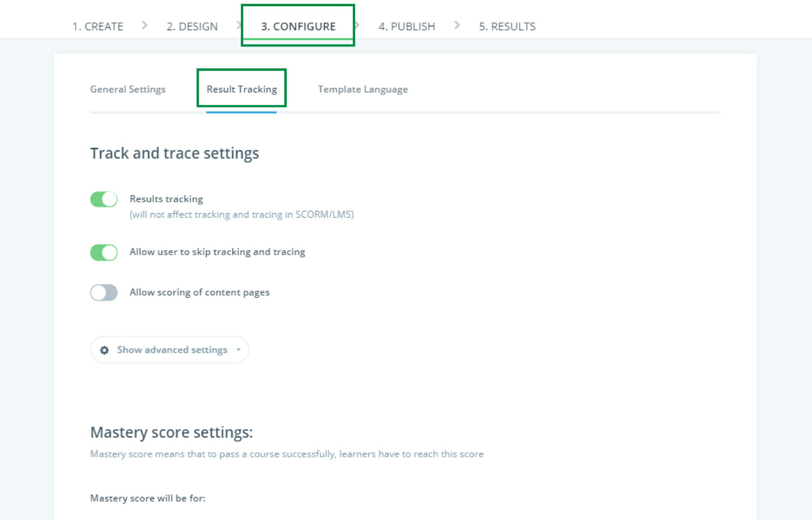The height and width of the screenshot is (520, 812).
Task: Open the Template Language tab
Action: click(x=363, y=89)
